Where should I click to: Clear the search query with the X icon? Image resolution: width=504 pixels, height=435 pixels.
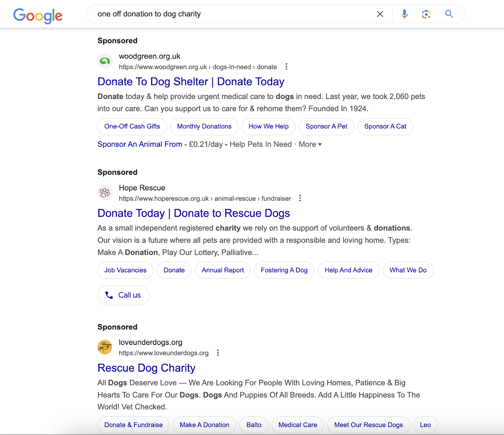[380, 14]
